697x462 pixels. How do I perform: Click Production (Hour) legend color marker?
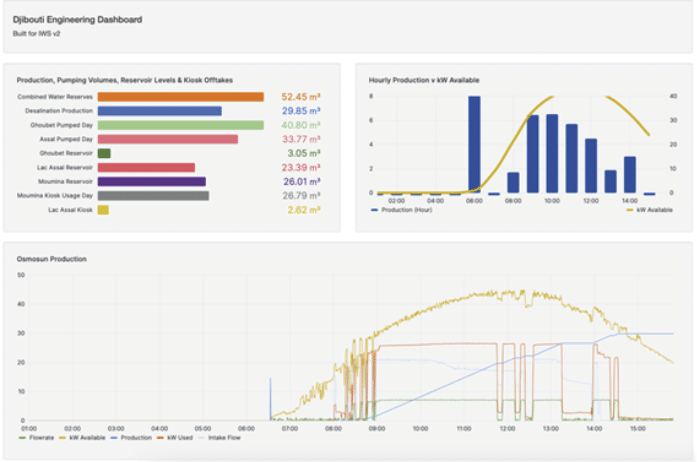pyautogui.click(x=374, y=210)
